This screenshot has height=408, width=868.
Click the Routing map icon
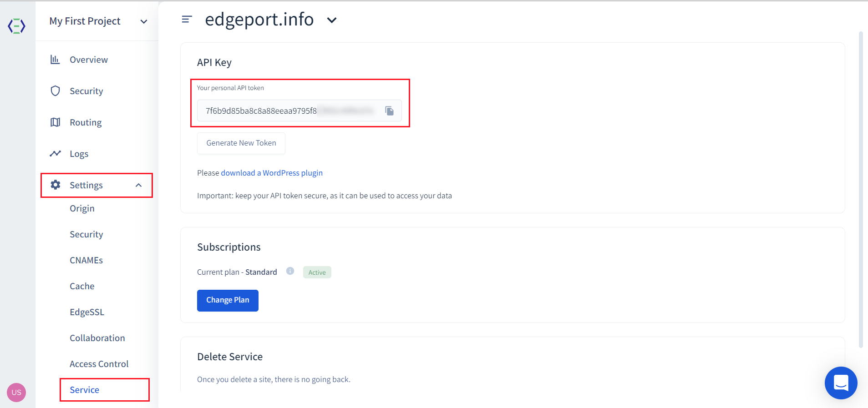click(x=55, y=122)
